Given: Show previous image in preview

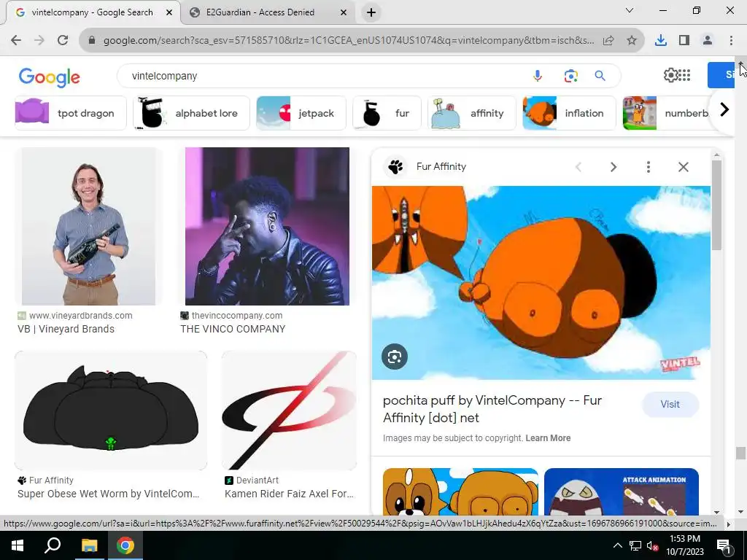Looking at the screenshot, I should [578, 167].
